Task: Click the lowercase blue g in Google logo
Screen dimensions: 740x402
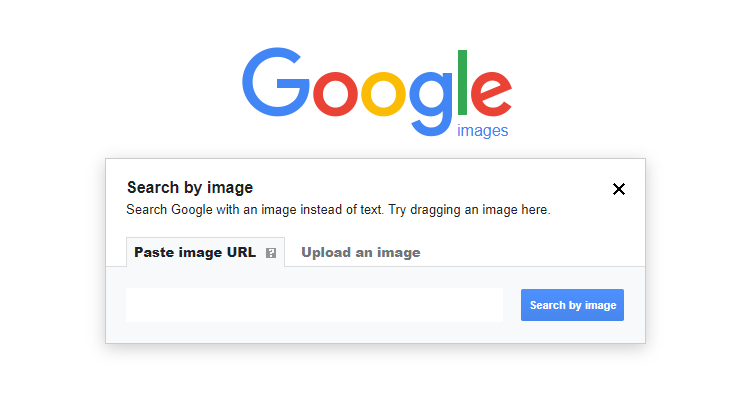Action: (x=430, y=103)
